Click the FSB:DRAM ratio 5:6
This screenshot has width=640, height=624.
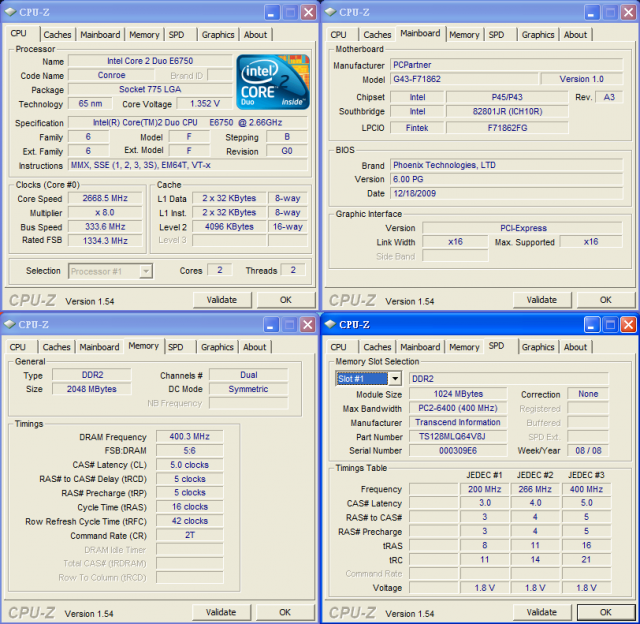pyautogui.click(x=190, y=451)
